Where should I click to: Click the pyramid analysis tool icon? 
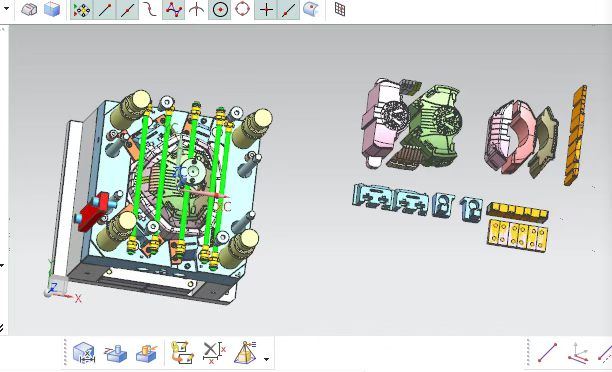tap(245, 352)
